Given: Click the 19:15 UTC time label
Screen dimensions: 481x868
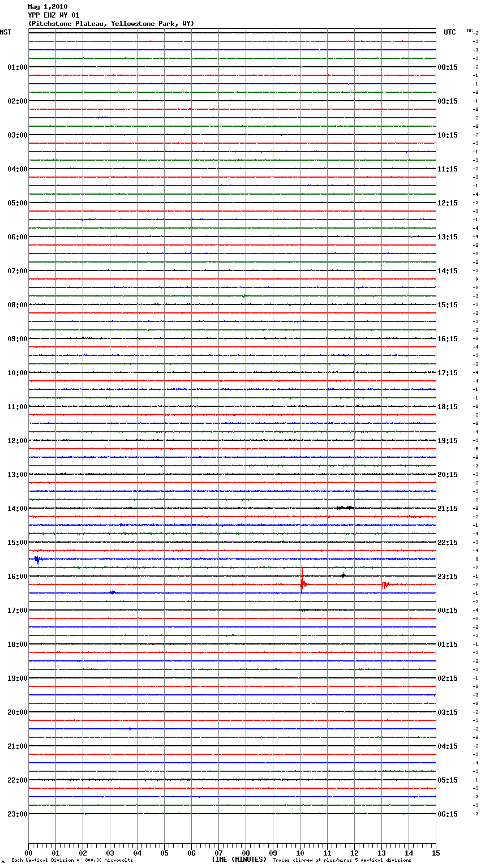Looking at the screenshot, I should coord(448,441).
